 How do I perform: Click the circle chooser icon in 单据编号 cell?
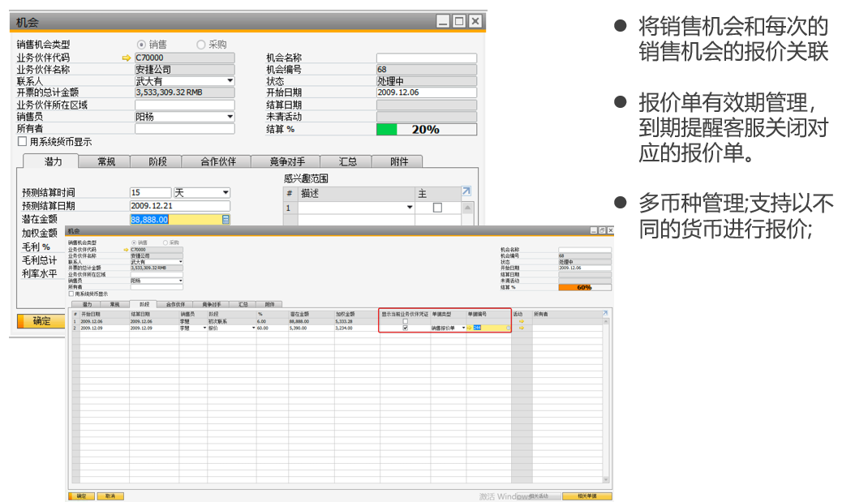[508, 328]
